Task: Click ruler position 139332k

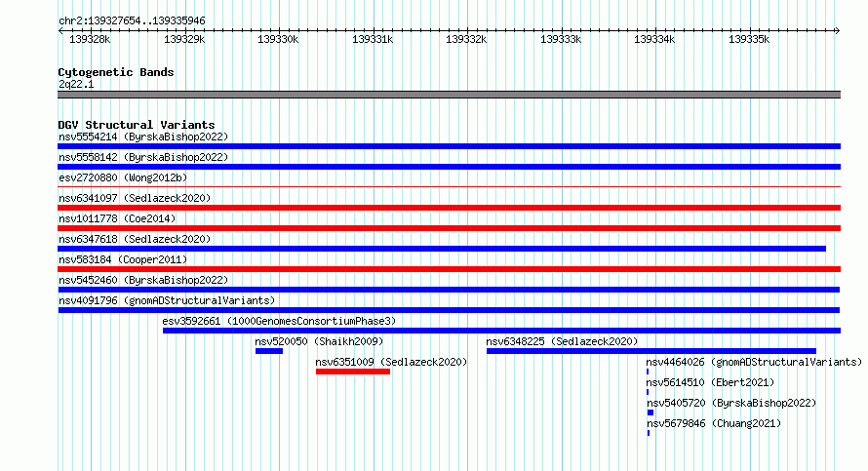Action: click(466, 39)
